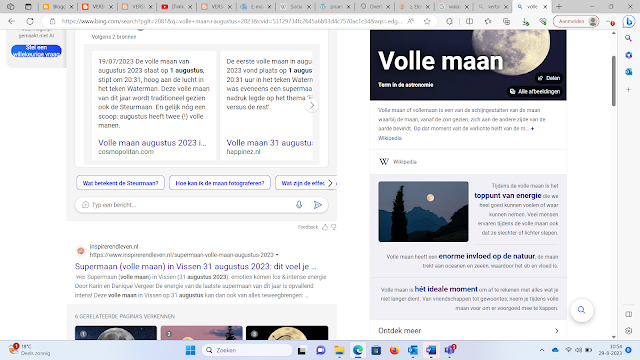Open Browser essentials heart icon

click(543, 21)
